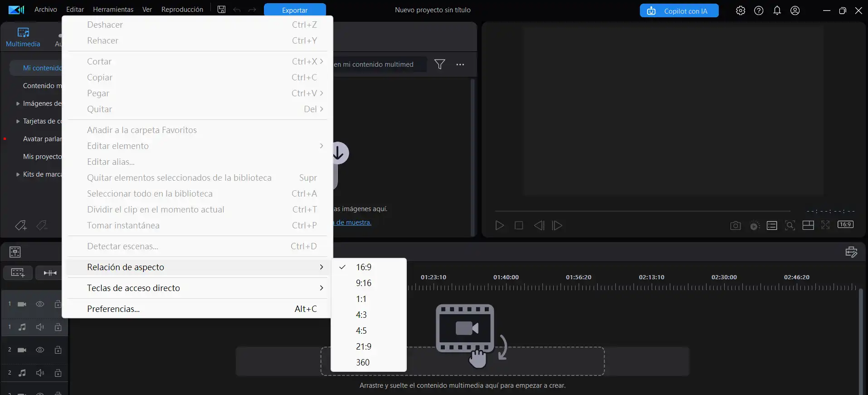Open the 16:9 aspect ratio dropdown in preview
This screenshot has height=395, width=868.
[845, 225]
